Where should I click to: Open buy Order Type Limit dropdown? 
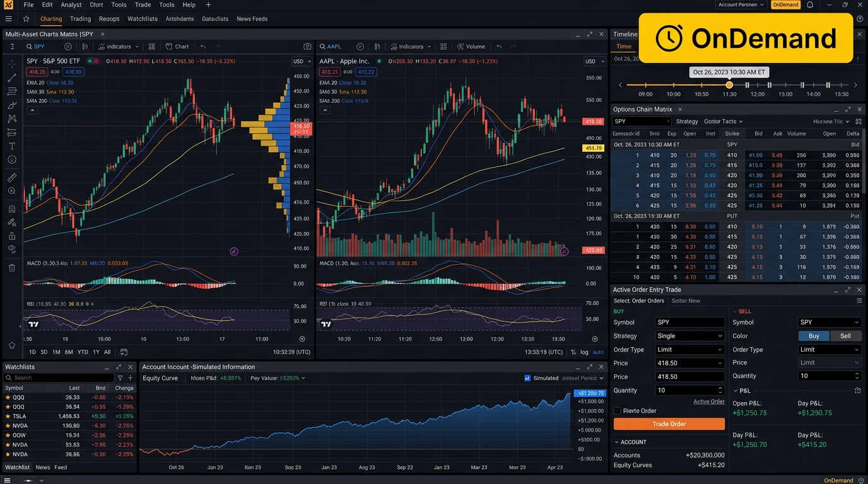click(689, 350)
